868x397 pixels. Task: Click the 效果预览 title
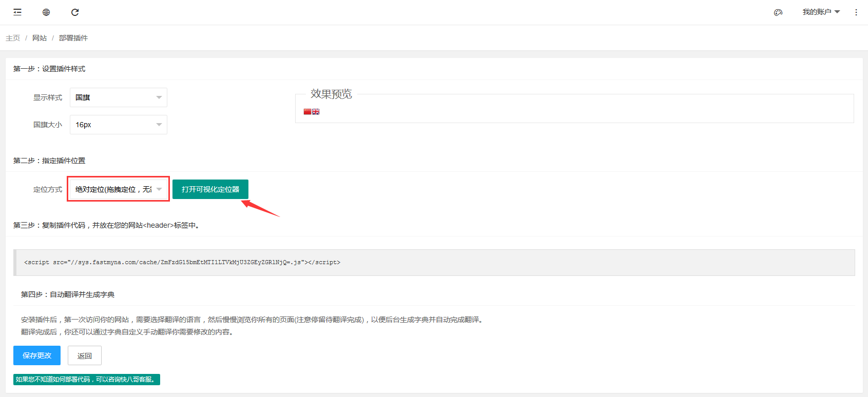tap(331, 94)
